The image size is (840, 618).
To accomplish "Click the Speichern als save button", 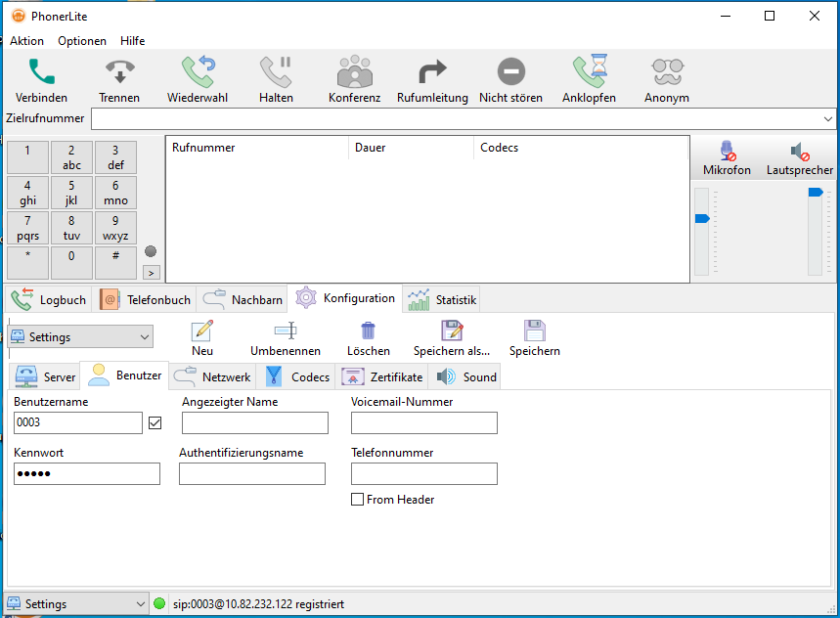I will (452, 337).
